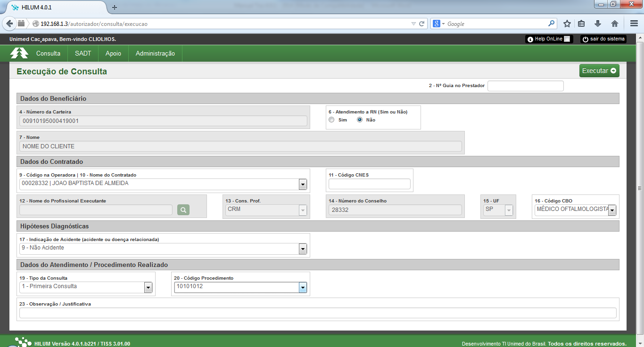Click the Nº Guia no Prestador field
The height and width of the screenshot is (347, 644).
click(526, 86)
